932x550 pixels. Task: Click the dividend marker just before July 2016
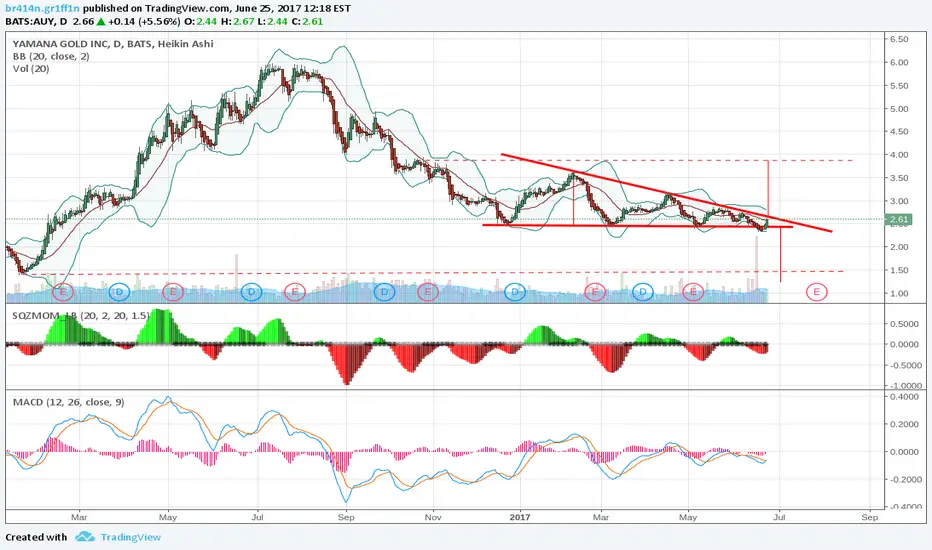click(x=251, y=292)
